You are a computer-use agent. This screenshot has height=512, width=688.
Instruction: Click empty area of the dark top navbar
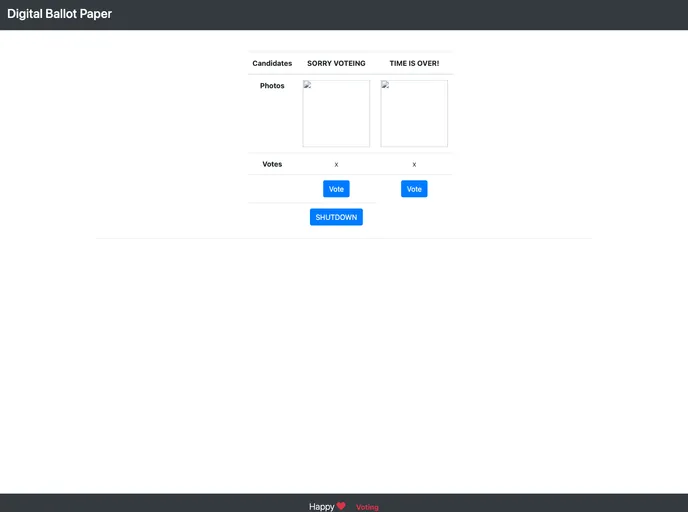(400, 14)
